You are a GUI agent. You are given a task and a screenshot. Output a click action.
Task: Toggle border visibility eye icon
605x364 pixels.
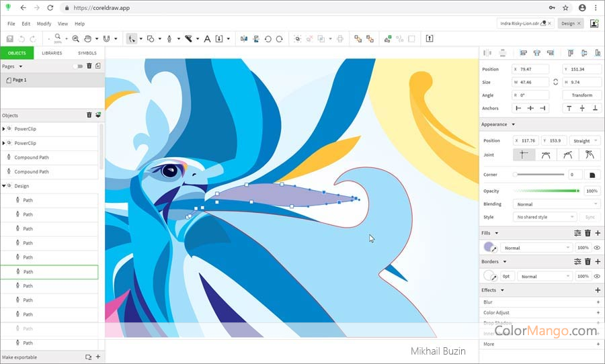597,276
